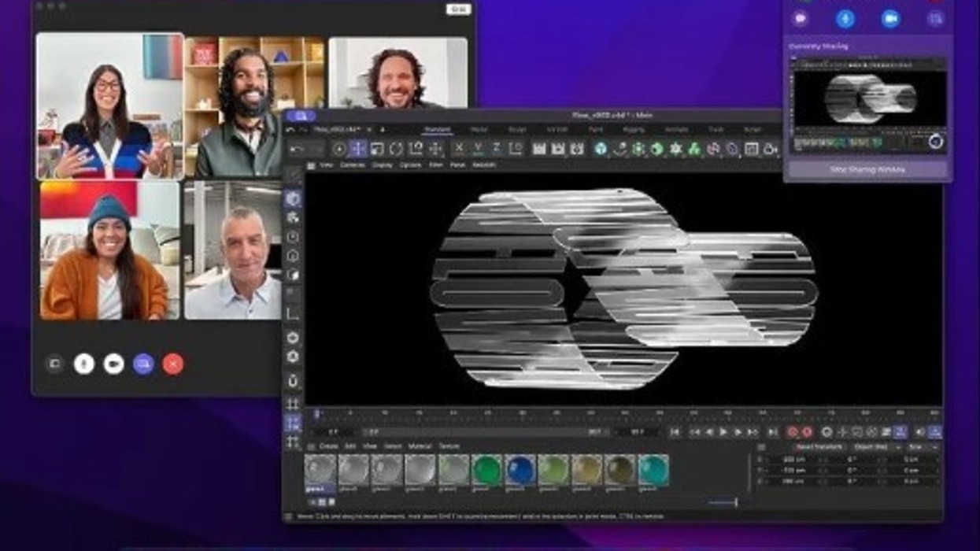980x551 pixels.
Task: Toggle Y axis lock
Action: 478,149
